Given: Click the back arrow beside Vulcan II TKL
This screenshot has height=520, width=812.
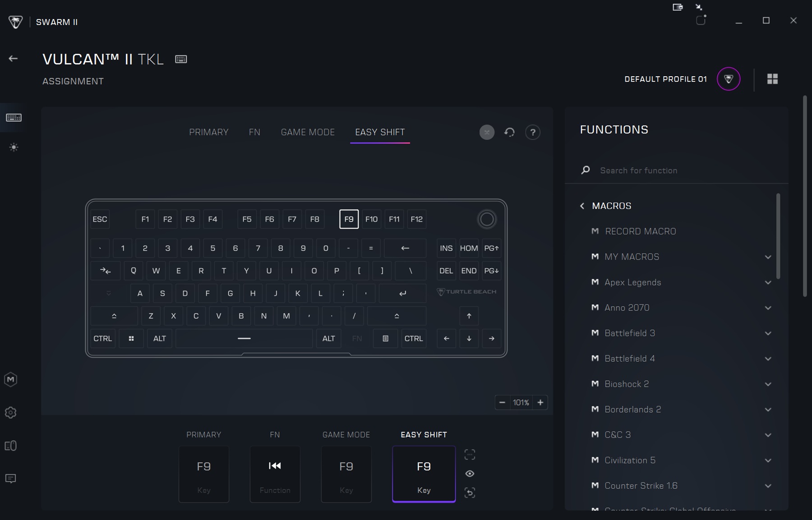Looking at the screenshot, I should coord(13,59).
